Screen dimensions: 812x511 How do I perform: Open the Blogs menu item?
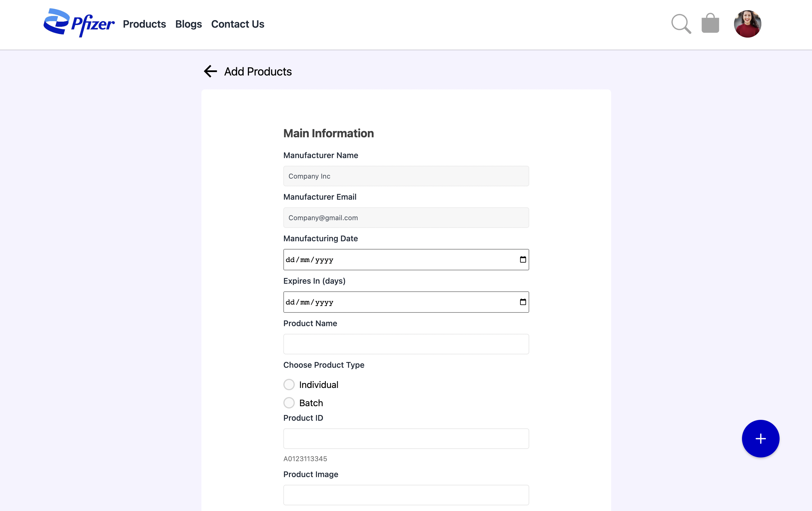tap(189, 24)
